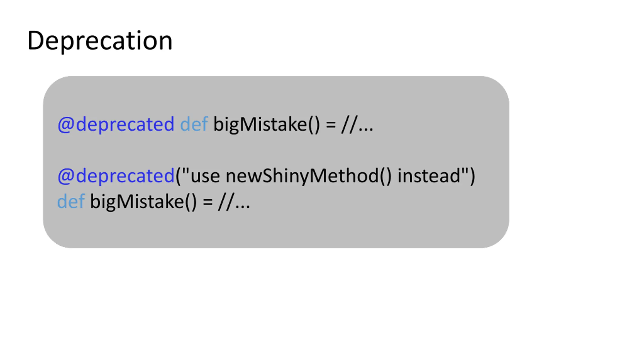Click the @deprecated annotation on the first code line
Screen dimensions: 644x362
coord(116,124)
